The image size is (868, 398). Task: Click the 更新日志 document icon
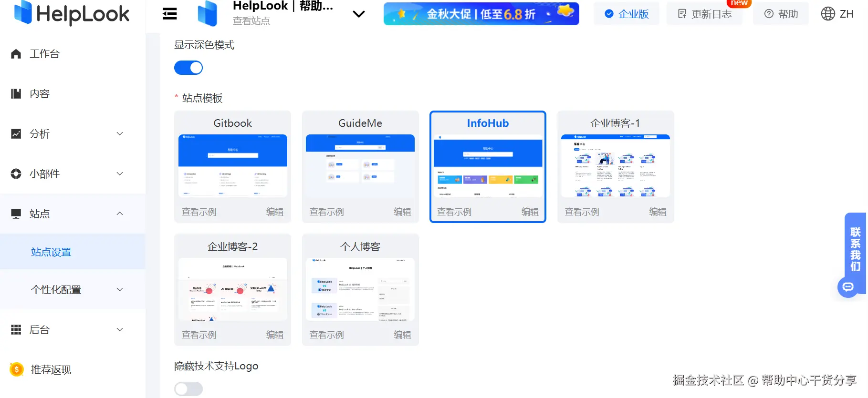[x=682, y=14]
